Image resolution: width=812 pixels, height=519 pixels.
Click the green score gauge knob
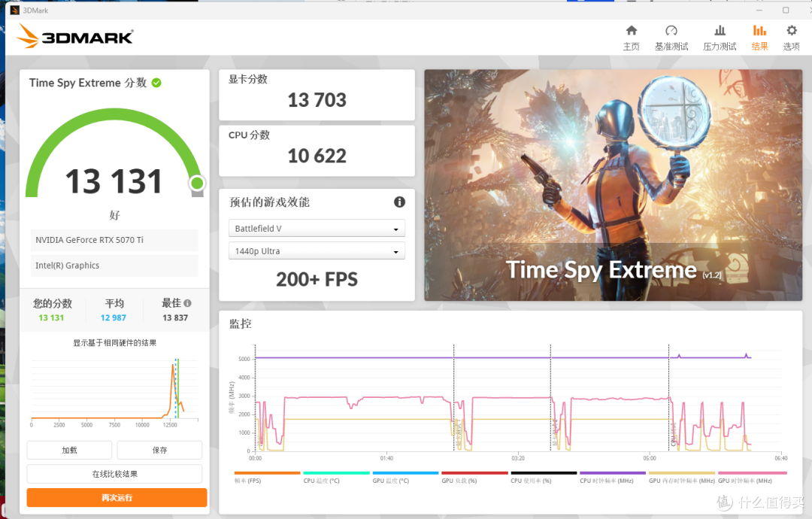click(x=197, y=183)
